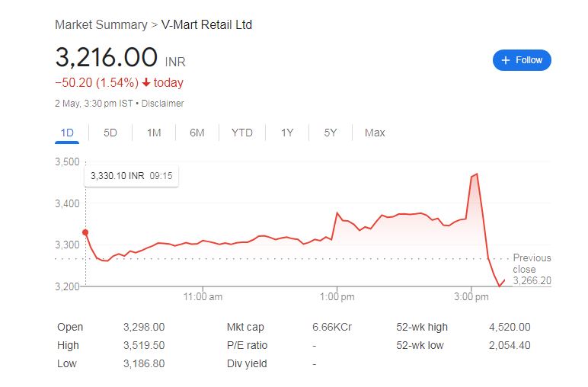Select the 1D time range tab
Screen dimensions: 588x387
point(67,133)
